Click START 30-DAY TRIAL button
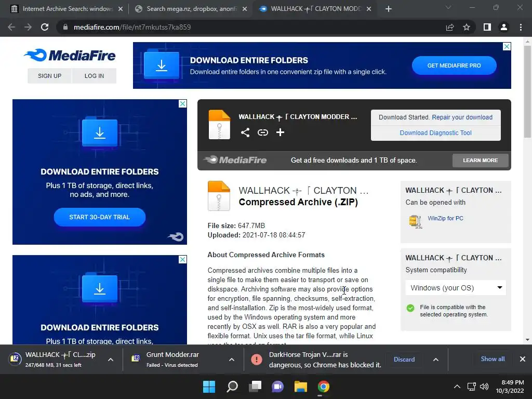The width and height of the screenshot is (532, 399). [x=99, y=217]
